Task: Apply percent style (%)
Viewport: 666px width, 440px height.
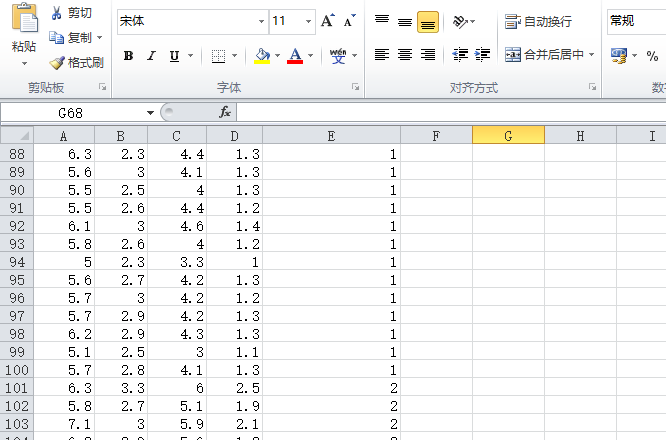Action: 652,56
